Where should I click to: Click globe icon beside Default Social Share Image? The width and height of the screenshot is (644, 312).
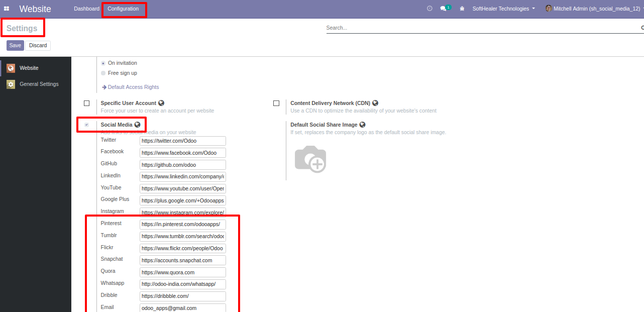(x=362, y=125)
